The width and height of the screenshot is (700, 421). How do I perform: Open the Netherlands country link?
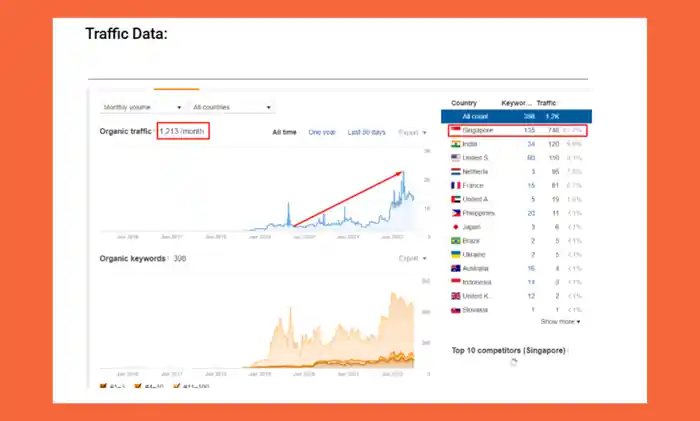pos(475,171)
